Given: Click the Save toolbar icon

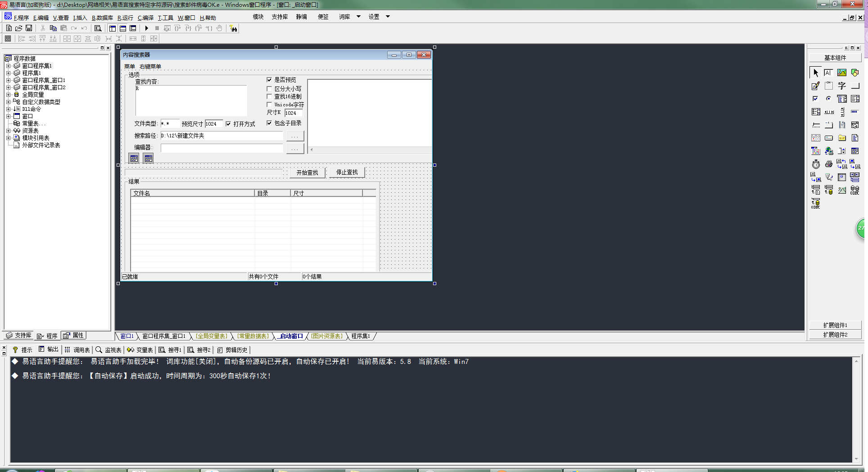Looking at the screenshot, I should coord(29,28).
